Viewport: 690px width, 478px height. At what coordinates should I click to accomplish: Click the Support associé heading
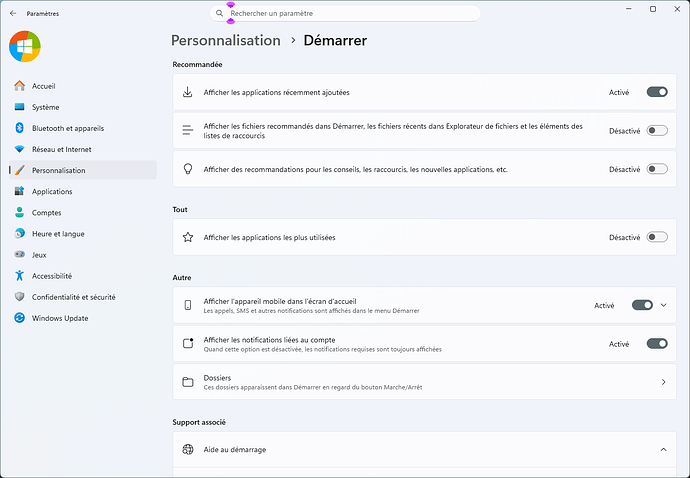click(x=199, y=422)
